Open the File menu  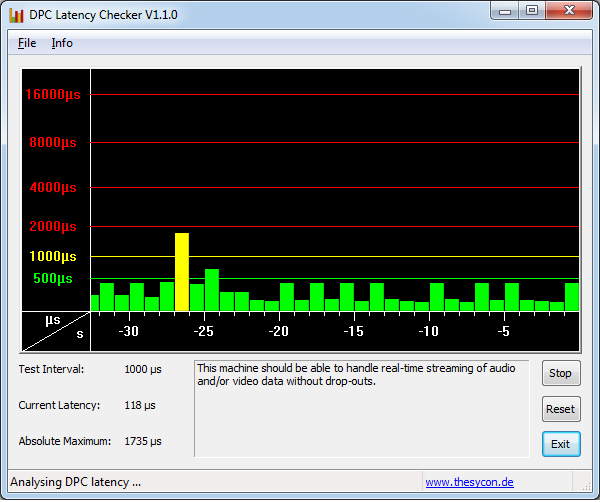point(27,43)
